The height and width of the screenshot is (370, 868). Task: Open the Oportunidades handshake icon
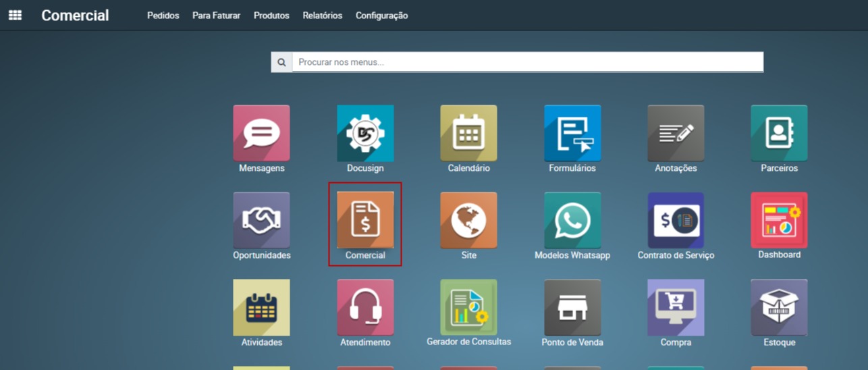(261, 221)
